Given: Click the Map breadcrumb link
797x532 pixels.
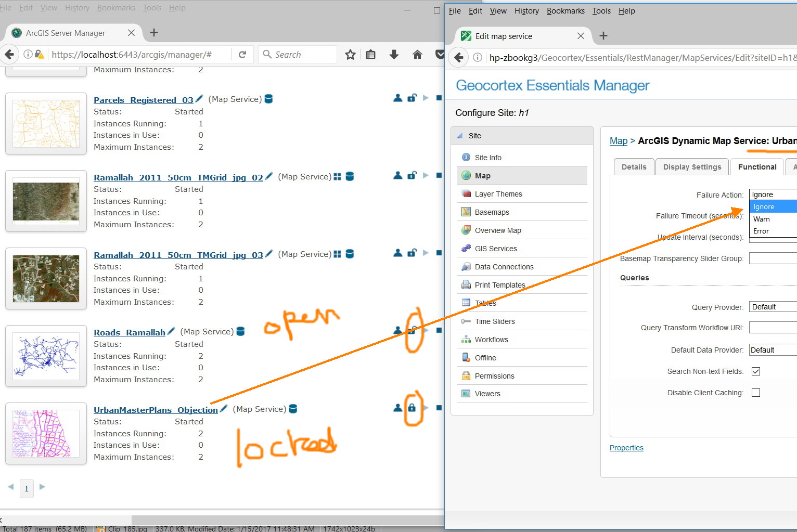Looking at the screenshot, I should click(619, 141).
